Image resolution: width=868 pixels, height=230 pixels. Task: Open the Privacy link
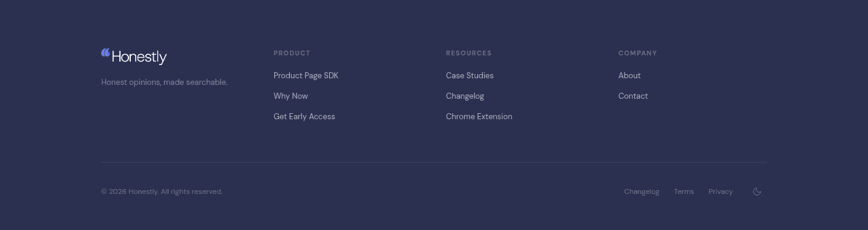pyautogui.click(x=720, y=191)
